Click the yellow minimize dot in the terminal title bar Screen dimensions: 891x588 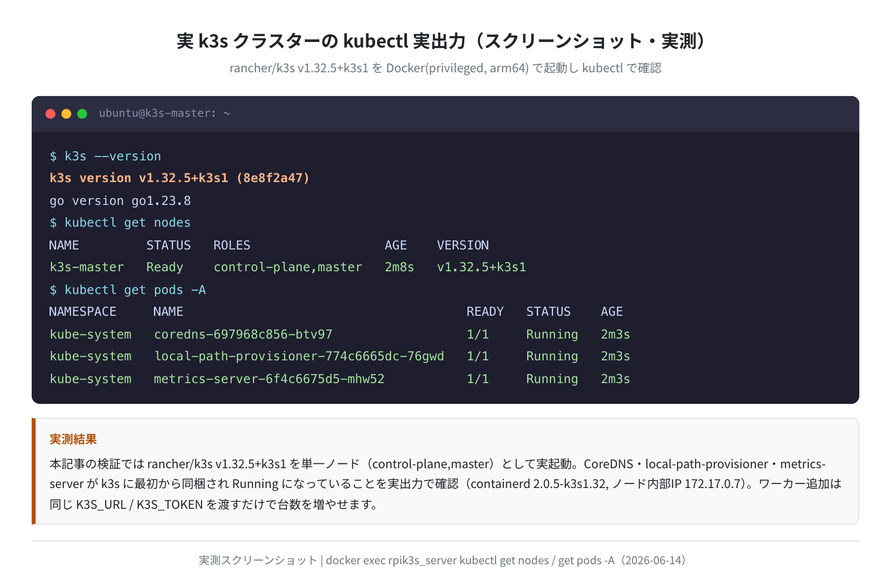coord(66,114)
